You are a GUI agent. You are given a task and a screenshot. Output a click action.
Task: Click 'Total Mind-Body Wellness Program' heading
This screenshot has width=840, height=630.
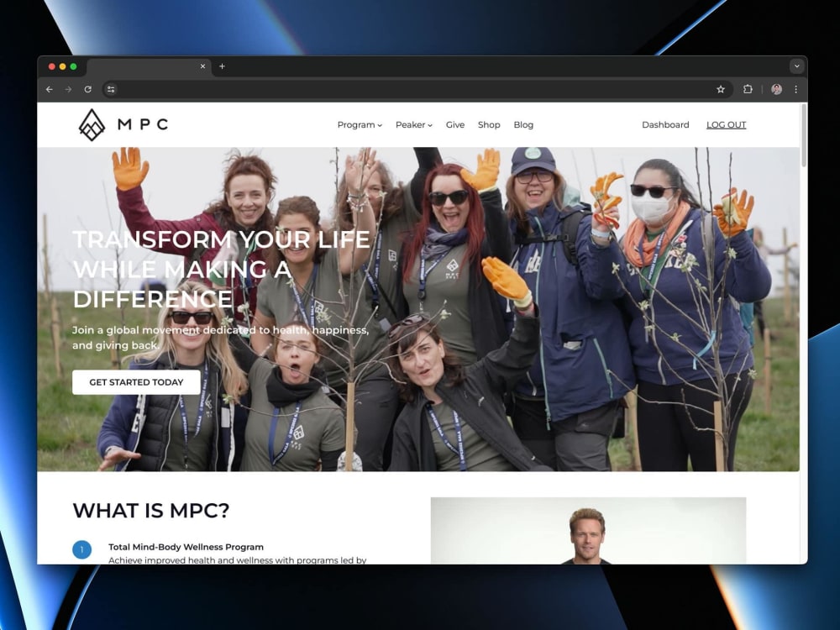186,547
